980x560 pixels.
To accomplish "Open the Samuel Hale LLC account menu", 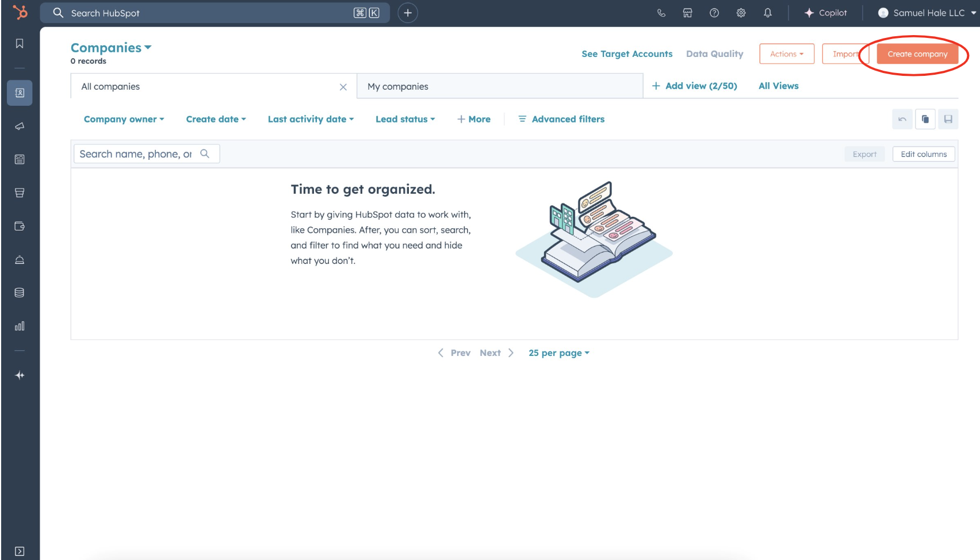I will (x=928, y=13).
